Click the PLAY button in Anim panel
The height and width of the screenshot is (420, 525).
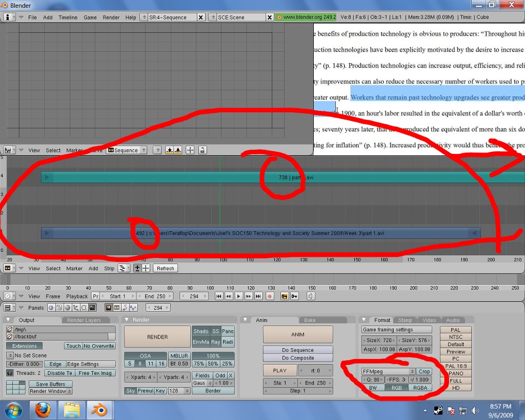(x=279, y=370)
